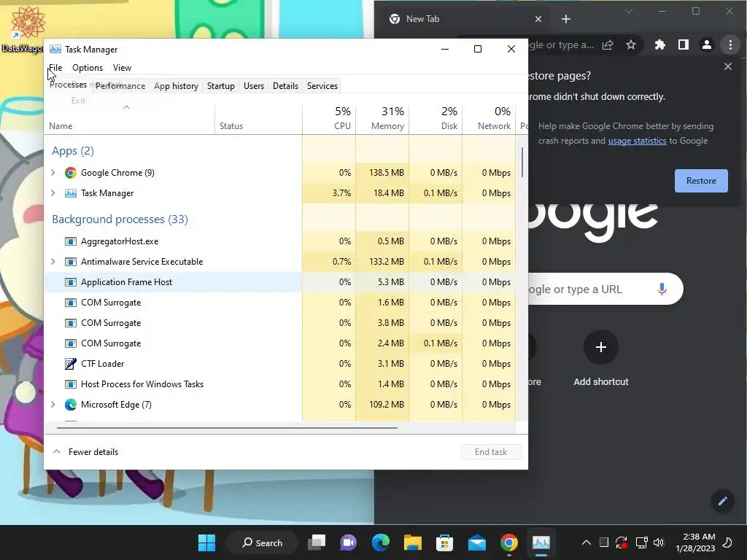Click Task Manager horizontal scrollbar
Image resolution: width=747 pixels, height=560 pixels.
227,427
